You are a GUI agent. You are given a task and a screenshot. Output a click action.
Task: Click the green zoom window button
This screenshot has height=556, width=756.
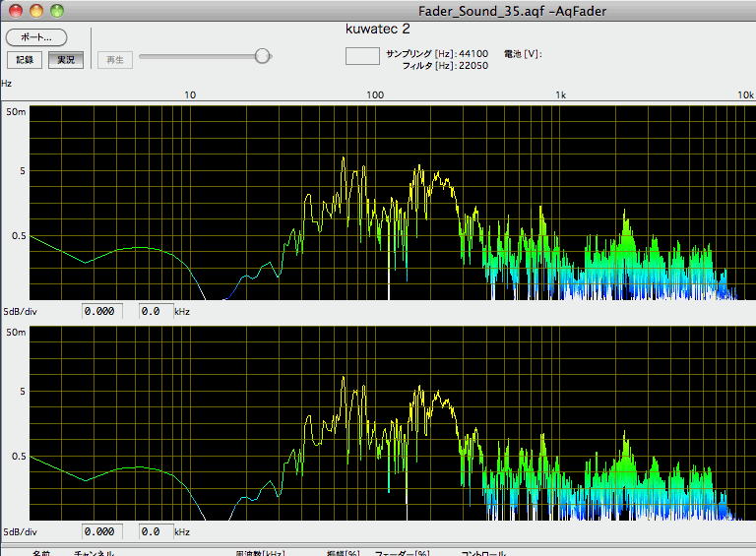pos(57,11)
